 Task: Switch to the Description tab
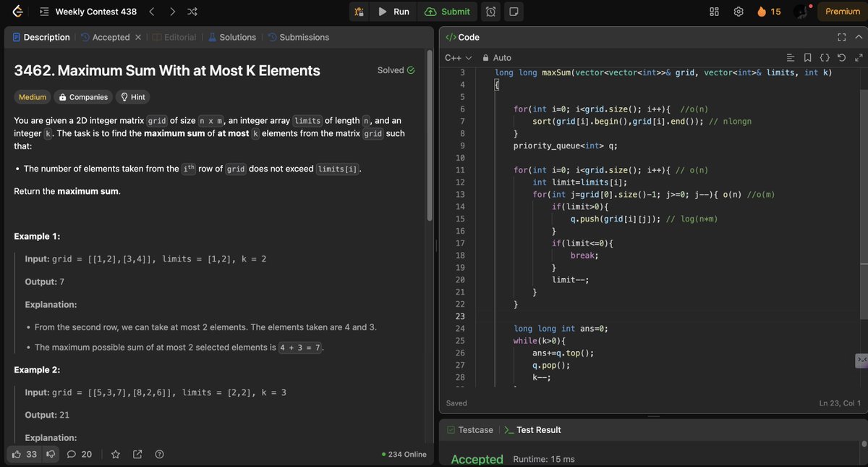pos(41,37)
